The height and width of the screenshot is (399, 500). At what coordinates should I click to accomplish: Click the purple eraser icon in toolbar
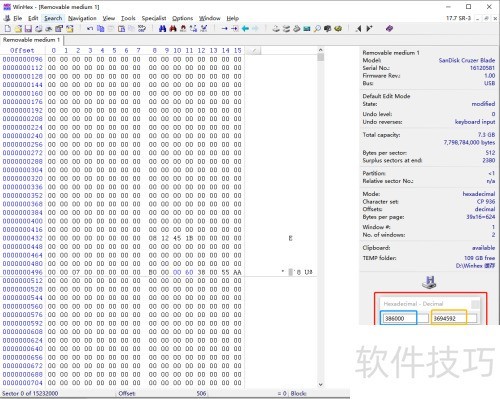(x=389, y=29)
